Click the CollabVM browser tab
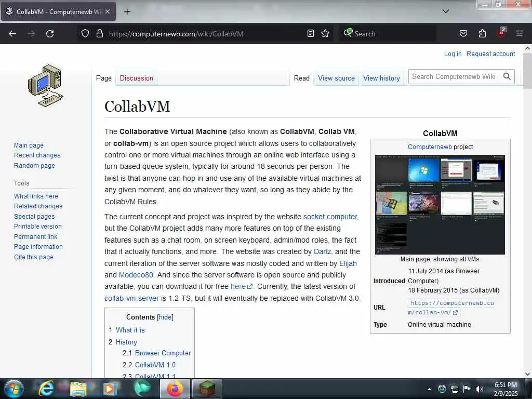Image resolution: width=532 pixels, height=399 pixels. [x=58, y=11]
